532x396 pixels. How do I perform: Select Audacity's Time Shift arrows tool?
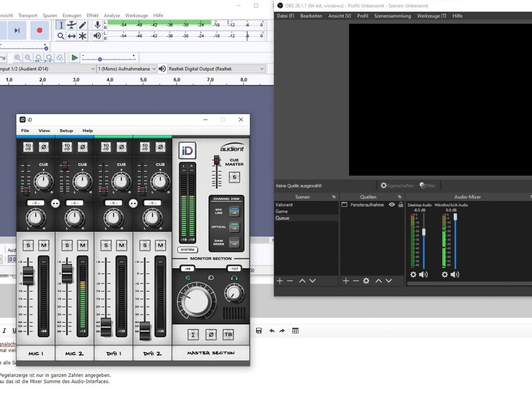(72, 36)
